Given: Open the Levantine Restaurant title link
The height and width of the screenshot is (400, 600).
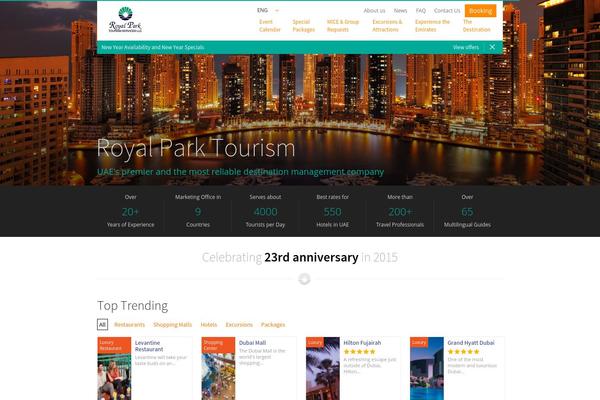Looking at the screenshot, I should [x=149, y=346].
